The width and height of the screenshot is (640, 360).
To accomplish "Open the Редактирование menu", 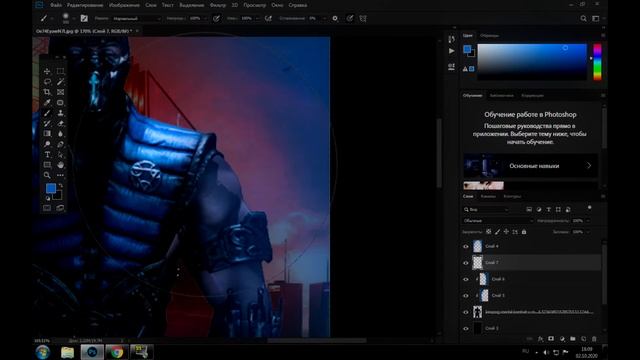I will coord(85,5).
